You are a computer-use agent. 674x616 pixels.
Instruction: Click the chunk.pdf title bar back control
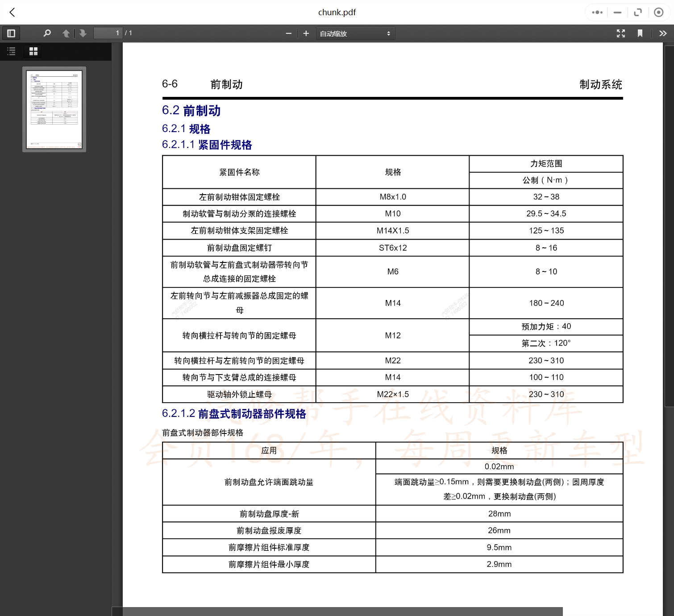(x=12, y=12)
